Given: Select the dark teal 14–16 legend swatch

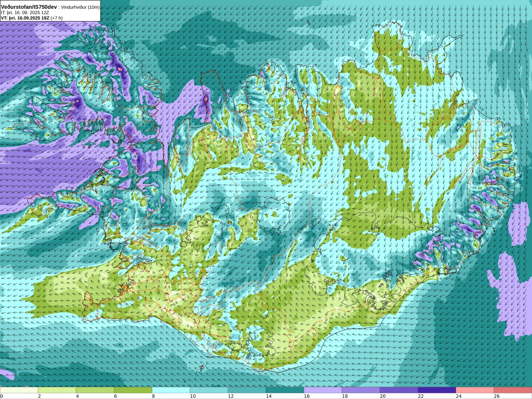Looking at the screenshot, I should [x=285, y=390].
